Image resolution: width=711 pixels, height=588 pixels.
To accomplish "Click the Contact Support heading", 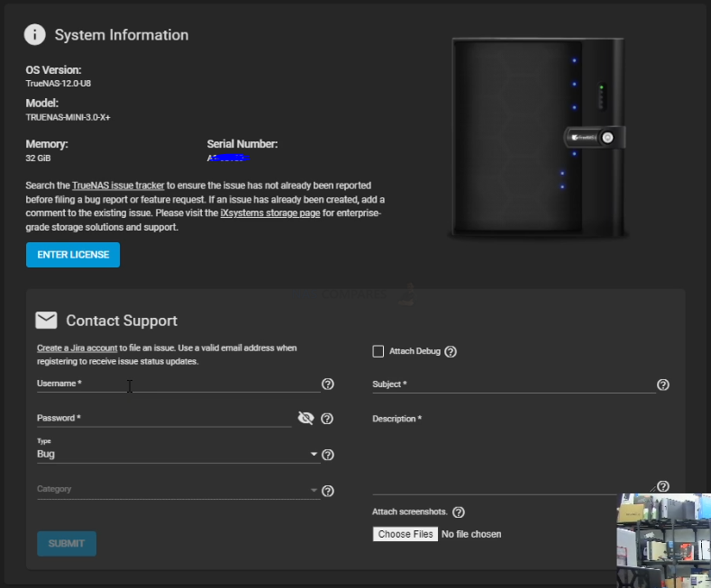I will pos(122,321).
